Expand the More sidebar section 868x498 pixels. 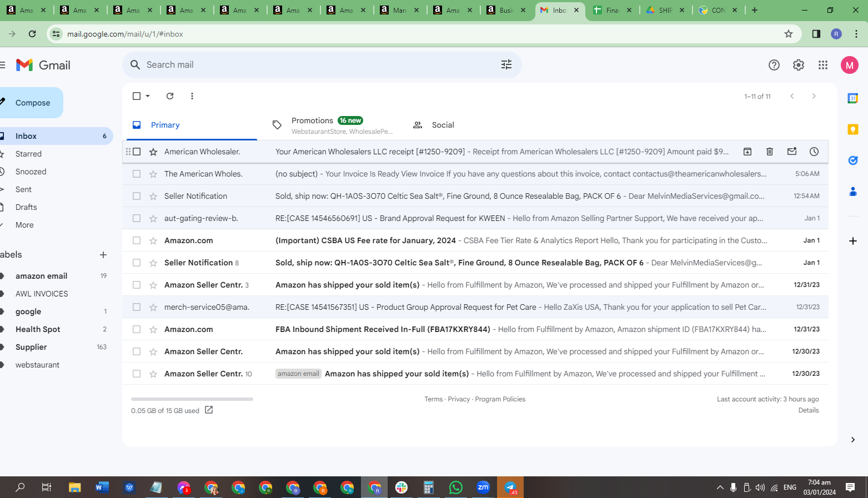24,225
